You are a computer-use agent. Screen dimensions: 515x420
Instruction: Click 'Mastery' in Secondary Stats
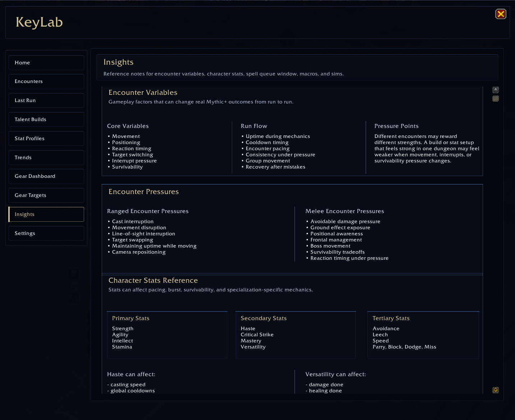tap(251, 341)
